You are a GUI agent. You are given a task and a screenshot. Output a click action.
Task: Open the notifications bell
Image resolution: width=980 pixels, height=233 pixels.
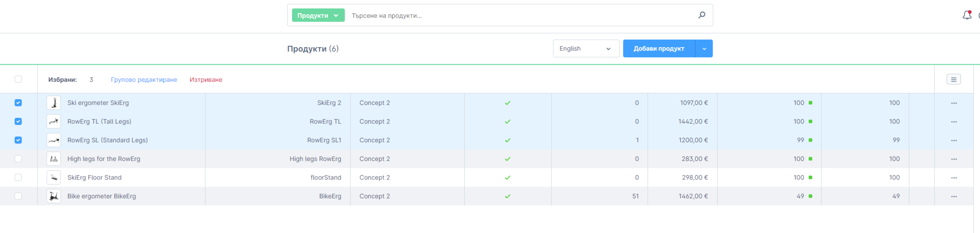pyautogui.click(x=966, y=15)
